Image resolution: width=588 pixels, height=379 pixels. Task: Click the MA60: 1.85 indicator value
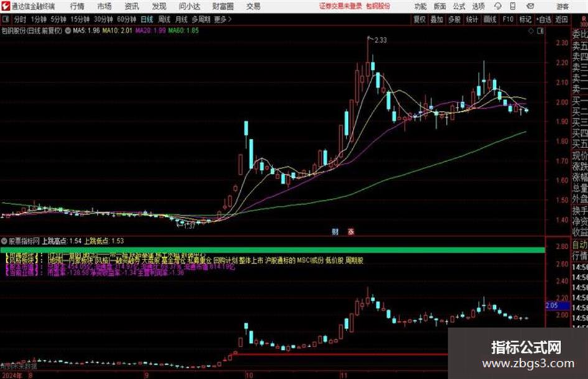(184, 30)
